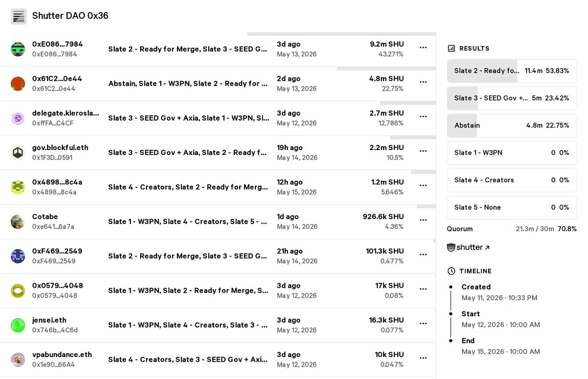Image resolution: width=588 pixels, height=379 pixels.
Task: Open Cotabe voter profile name
Action: click(x=45, y=217)
